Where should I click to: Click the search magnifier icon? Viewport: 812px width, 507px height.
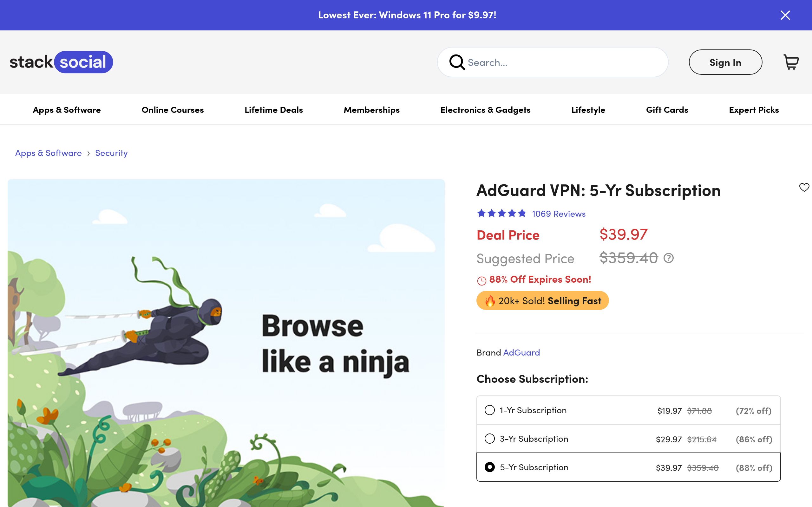click(457, 62)
